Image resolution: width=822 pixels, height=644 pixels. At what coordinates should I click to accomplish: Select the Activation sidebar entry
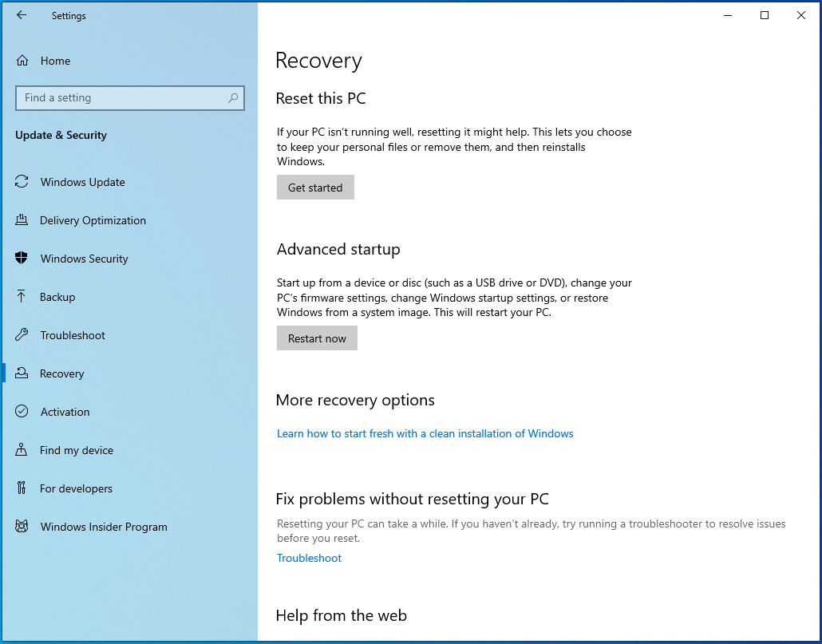tap(129, 411)
